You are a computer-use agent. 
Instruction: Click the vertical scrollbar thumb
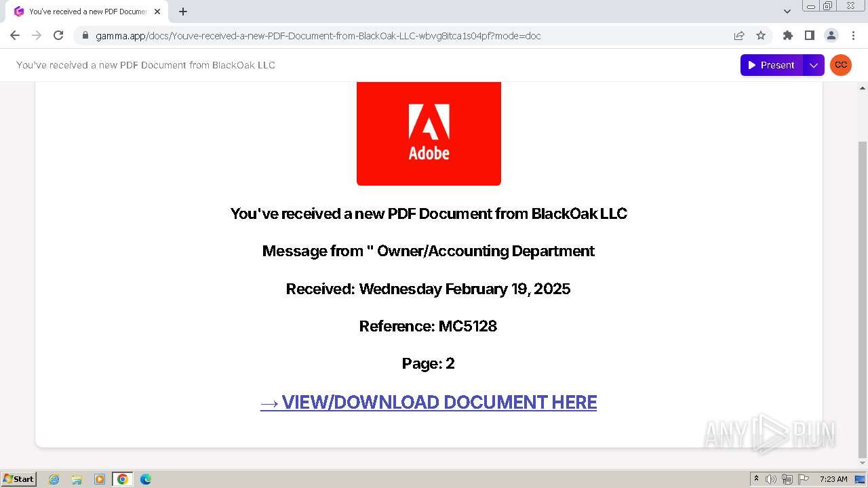pyautogui.click(x=863, y=298)
